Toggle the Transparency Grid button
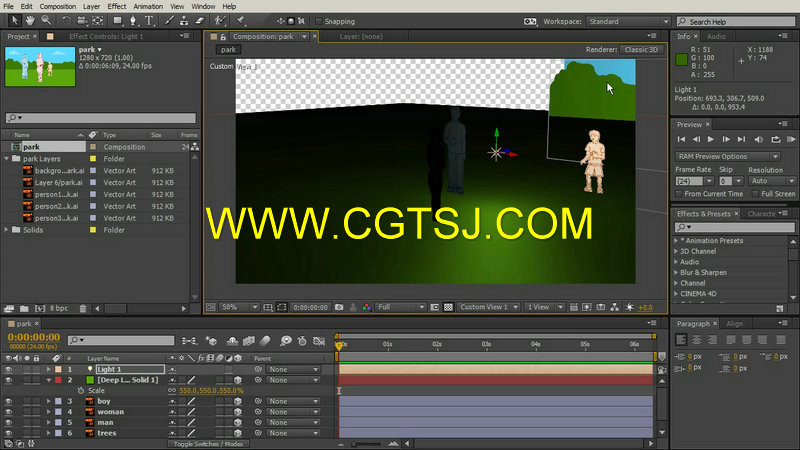 [448, 307]
